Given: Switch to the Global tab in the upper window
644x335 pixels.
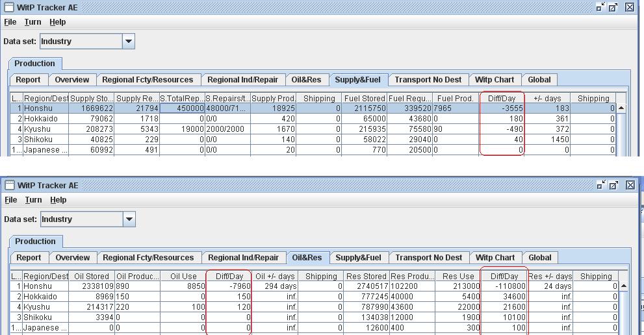Looking at the screenshot, I should tap(539, 80).
